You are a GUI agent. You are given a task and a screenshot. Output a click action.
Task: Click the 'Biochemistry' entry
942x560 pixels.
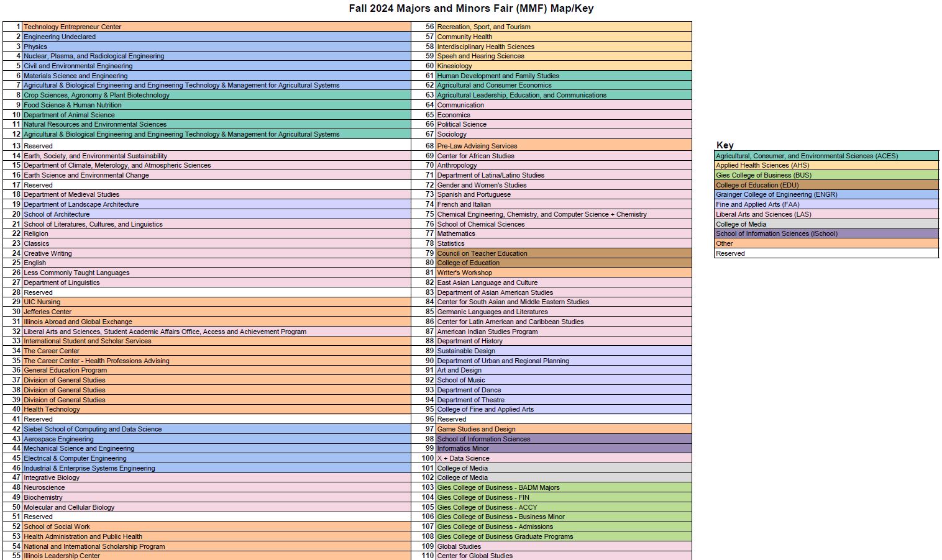[216, 497]
